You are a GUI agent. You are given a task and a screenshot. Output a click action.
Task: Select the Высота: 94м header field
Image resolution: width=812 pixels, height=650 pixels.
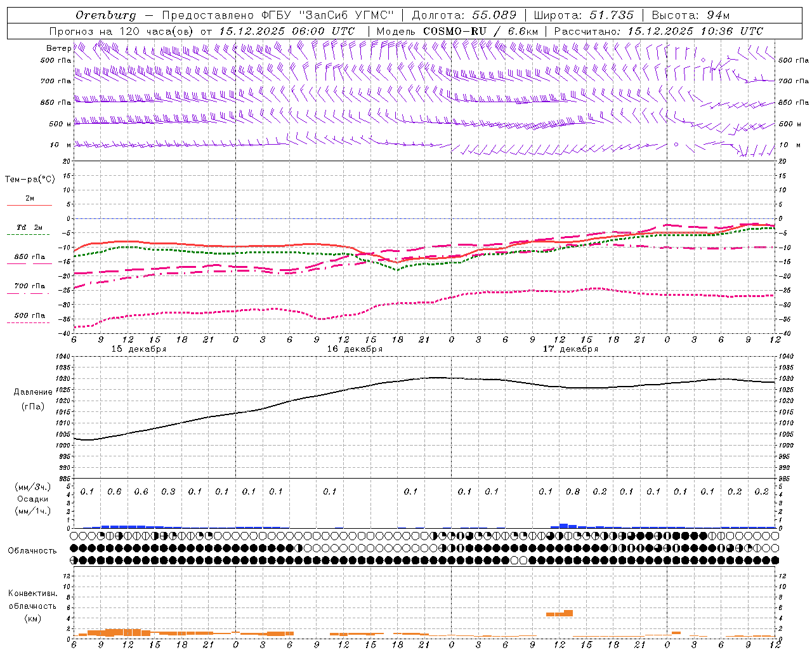(x=691, y=15)
